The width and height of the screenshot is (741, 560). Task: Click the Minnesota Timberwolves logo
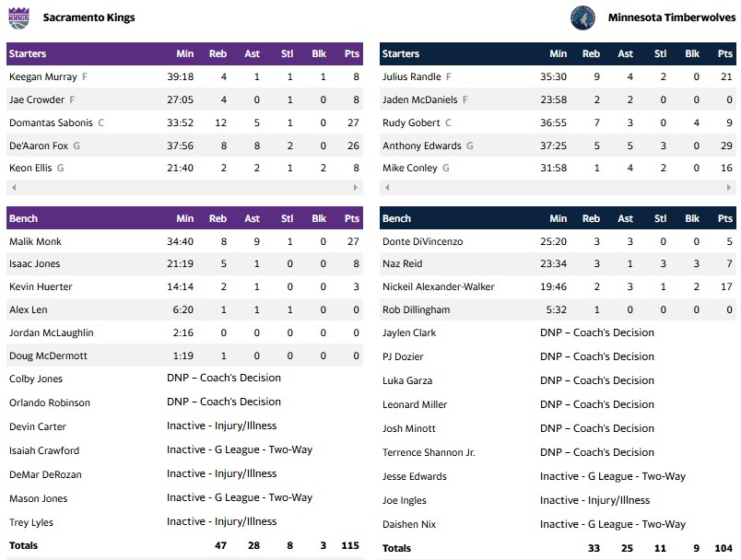582,17
